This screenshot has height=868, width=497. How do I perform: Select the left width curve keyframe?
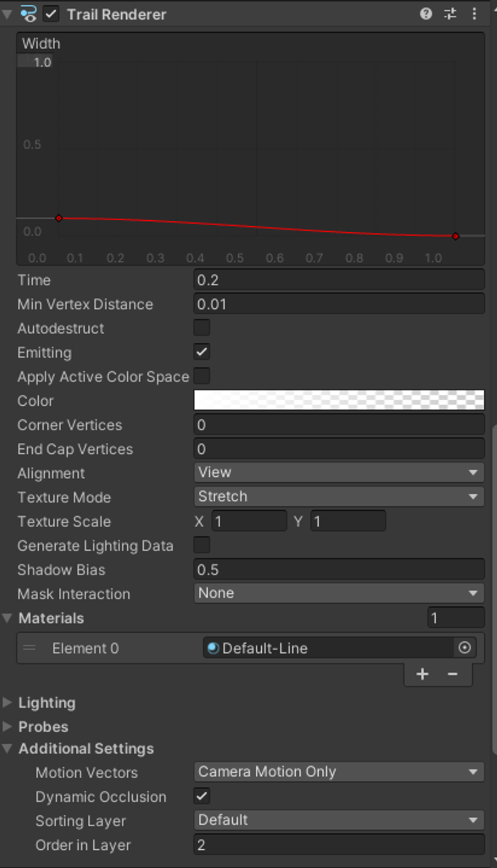click(x=59, y=218)
